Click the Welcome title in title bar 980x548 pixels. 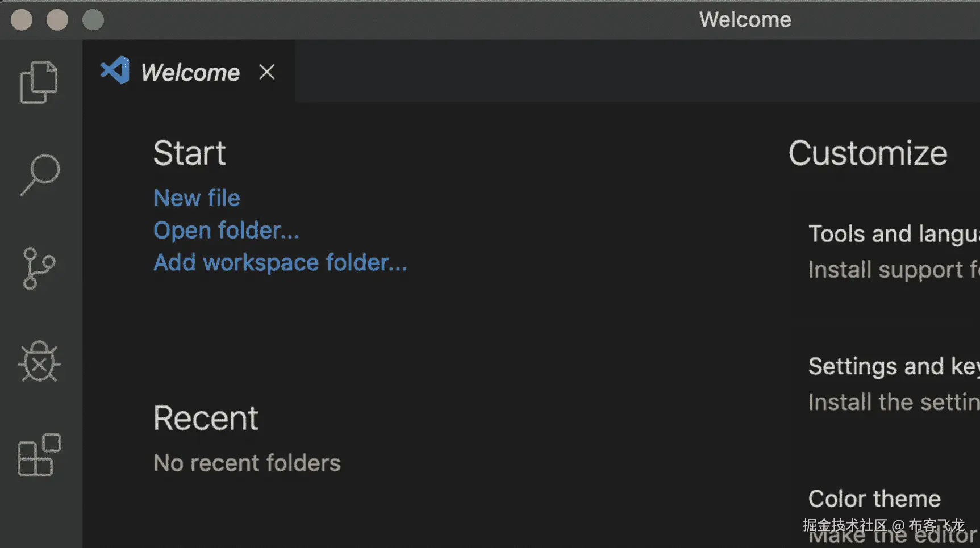[x=745, y=20]
